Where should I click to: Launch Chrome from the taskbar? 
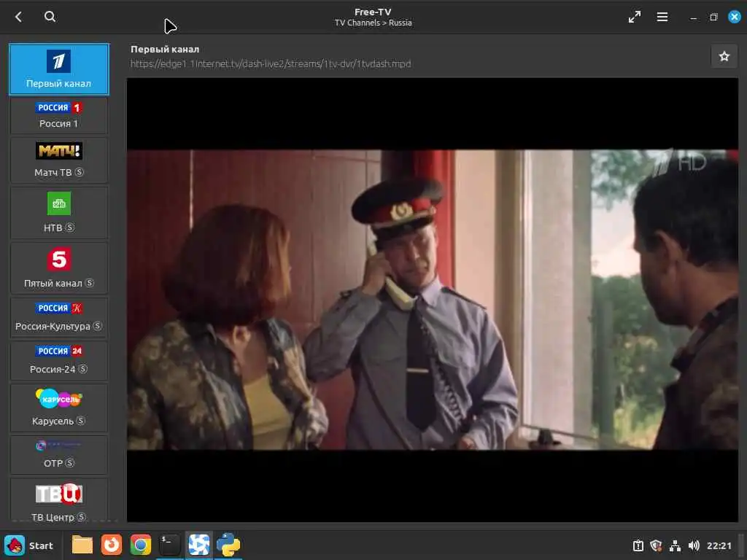pos(141,545)
